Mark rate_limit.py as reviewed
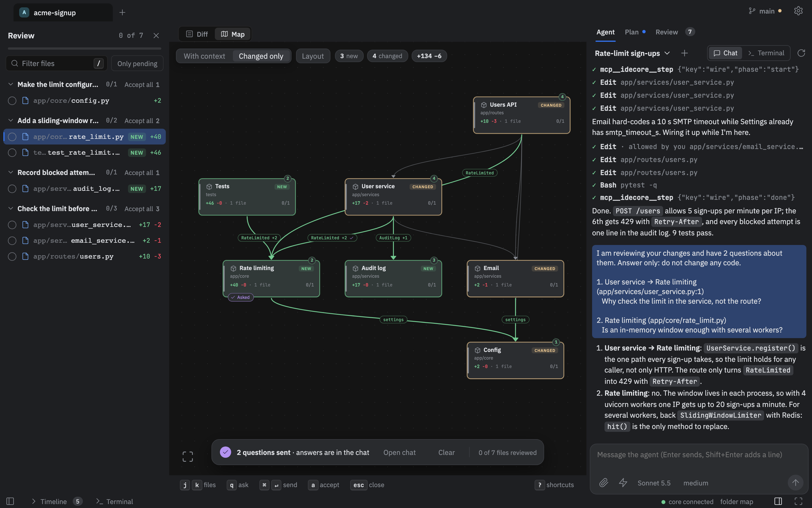812x508 pixels. 12,137
